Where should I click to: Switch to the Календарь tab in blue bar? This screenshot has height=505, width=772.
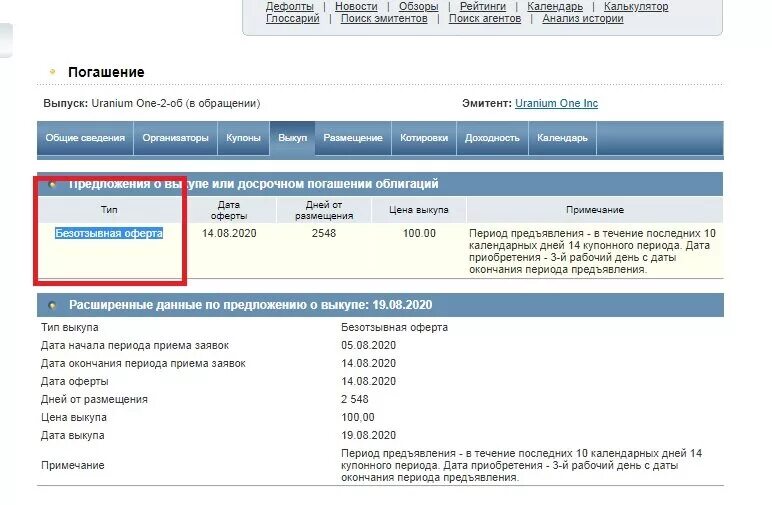pyautogui.click(x=562, y=138)
